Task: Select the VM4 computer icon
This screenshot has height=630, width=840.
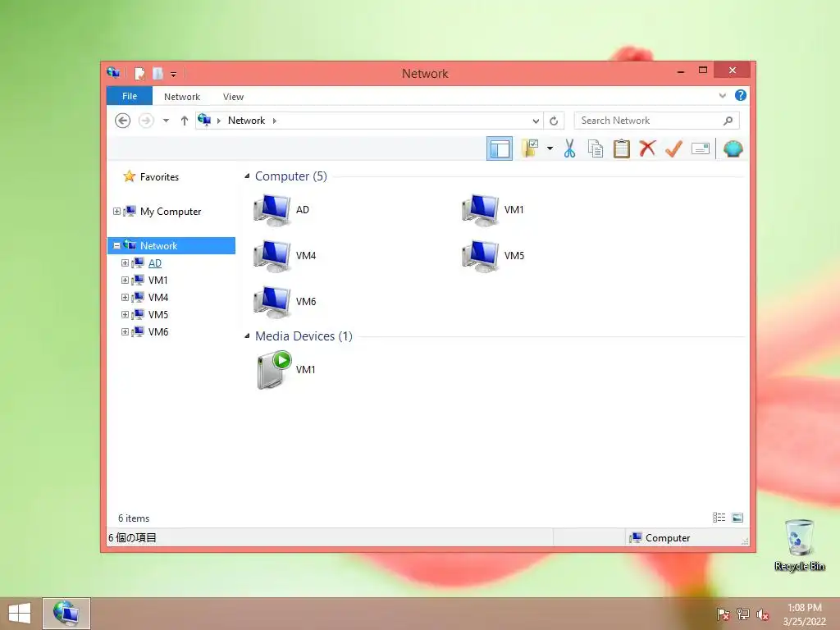Action: point(272,256)
